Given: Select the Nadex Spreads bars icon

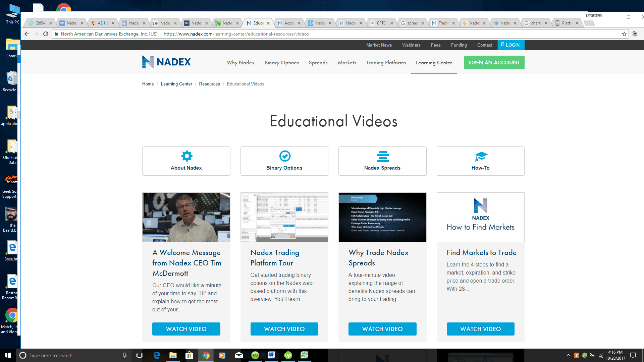Looking at the screenshot, I should (383, 156).
